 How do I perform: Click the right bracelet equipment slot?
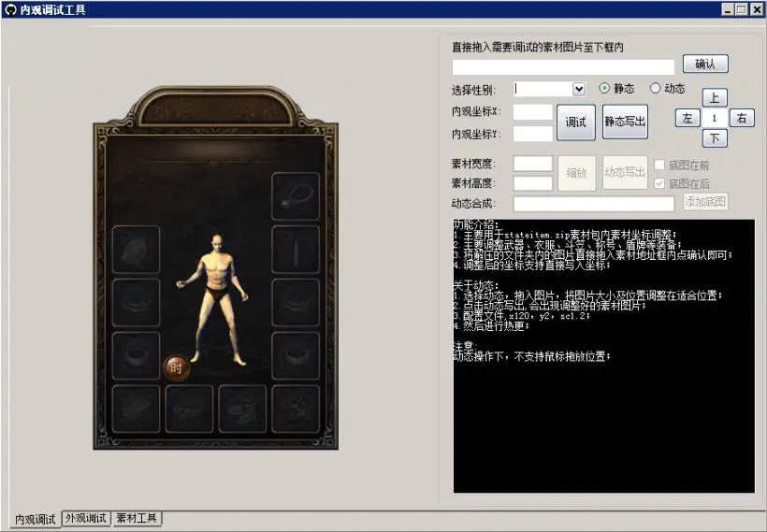pyautogui.click(x=296, y=303)
